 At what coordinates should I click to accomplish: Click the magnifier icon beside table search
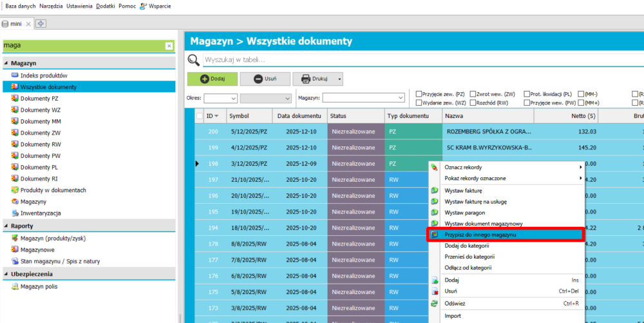tap(193, 60)
